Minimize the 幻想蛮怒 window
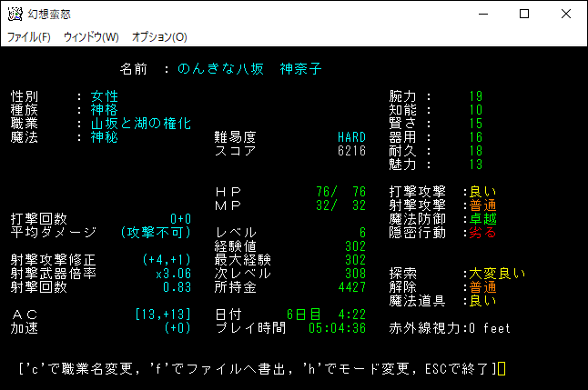This screenshot has width=588, height=390. point(482,14)
